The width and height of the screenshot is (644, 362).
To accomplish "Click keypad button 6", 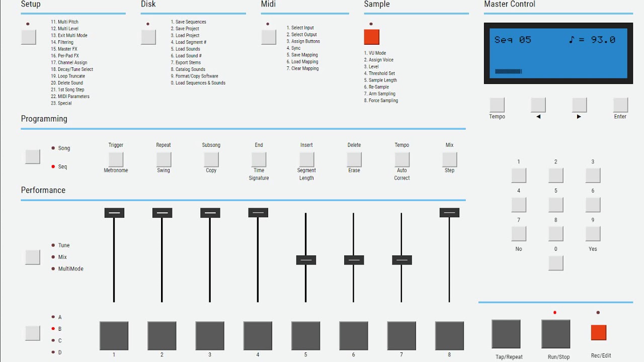I will point(593,205).
